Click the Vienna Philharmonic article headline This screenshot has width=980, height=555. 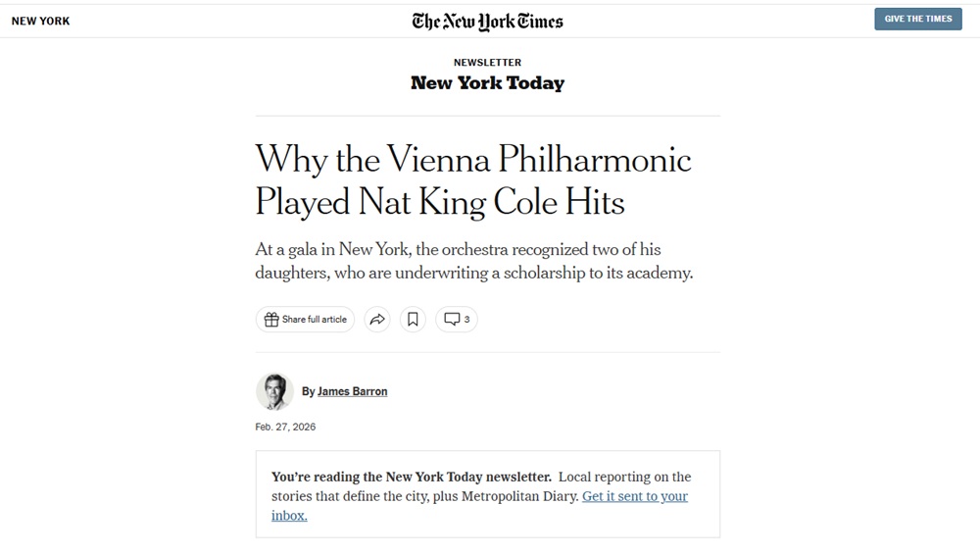tap(472, 179)
